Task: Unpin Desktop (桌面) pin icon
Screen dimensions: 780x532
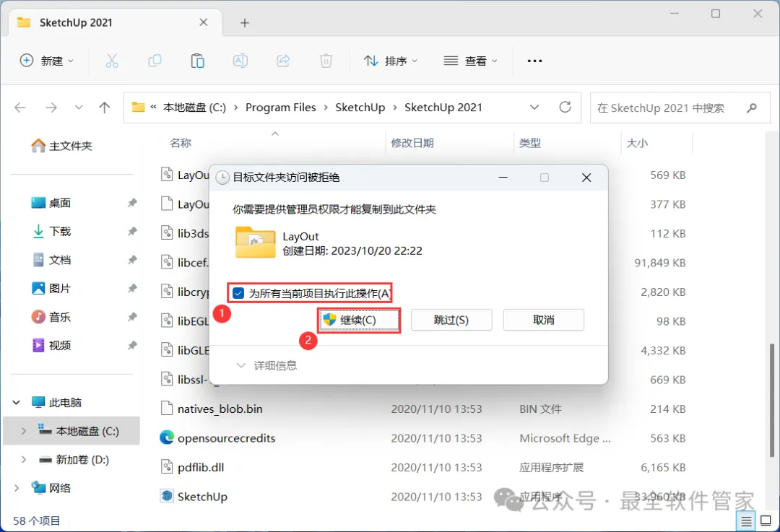Action: (x=132, y=202)
